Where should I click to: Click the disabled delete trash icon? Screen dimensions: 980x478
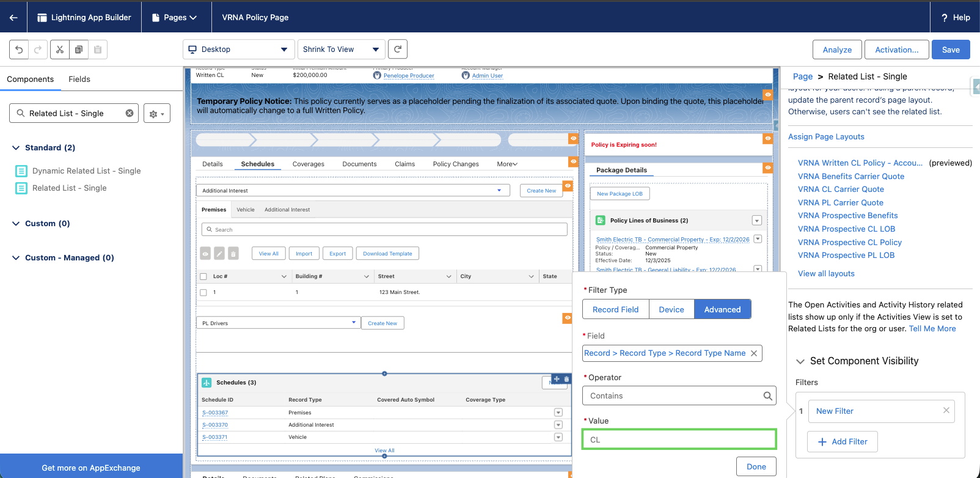tap(233, 254)
